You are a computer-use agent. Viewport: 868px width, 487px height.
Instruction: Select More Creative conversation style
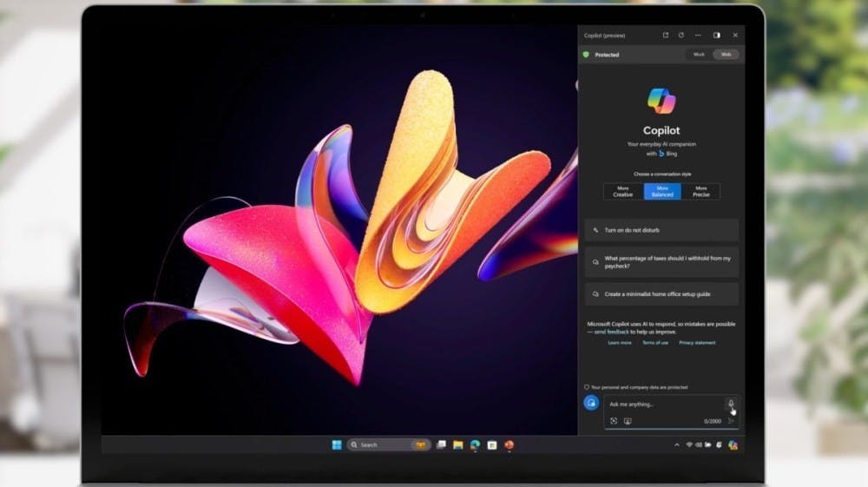(x=623, y=191)
